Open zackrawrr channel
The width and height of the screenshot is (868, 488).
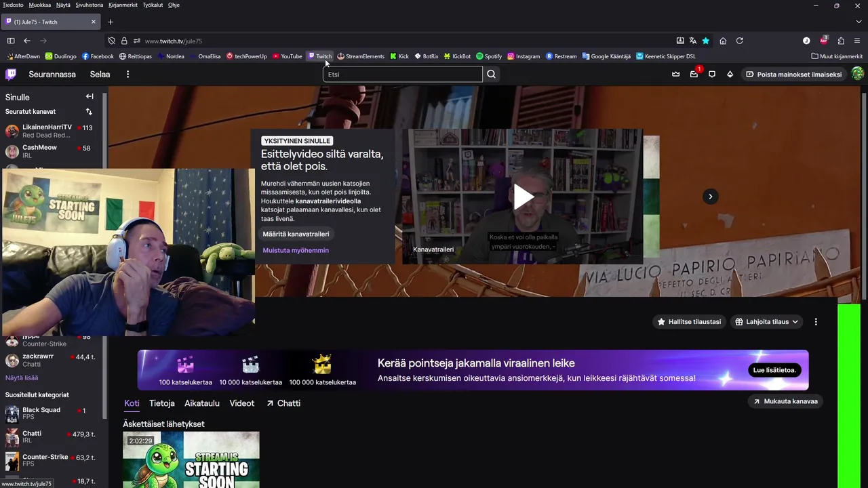point(51,360)
